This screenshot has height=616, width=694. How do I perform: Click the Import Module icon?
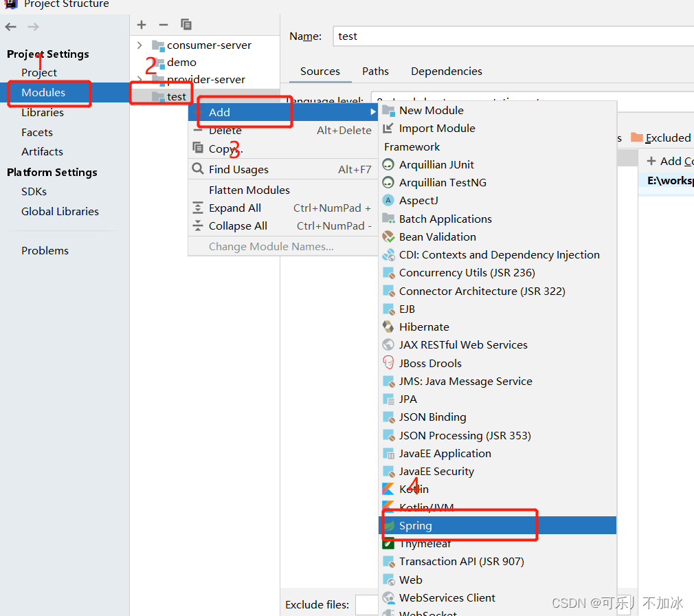tap(388, 129)
